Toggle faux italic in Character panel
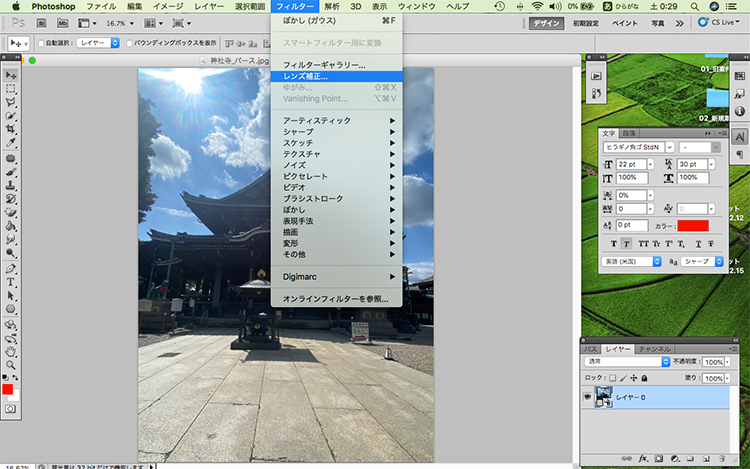This screenshot has width=750, height=469. point(626,244)
